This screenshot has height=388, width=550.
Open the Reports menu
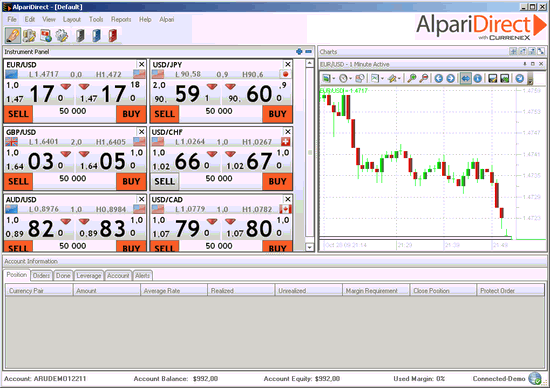(121, 19)
